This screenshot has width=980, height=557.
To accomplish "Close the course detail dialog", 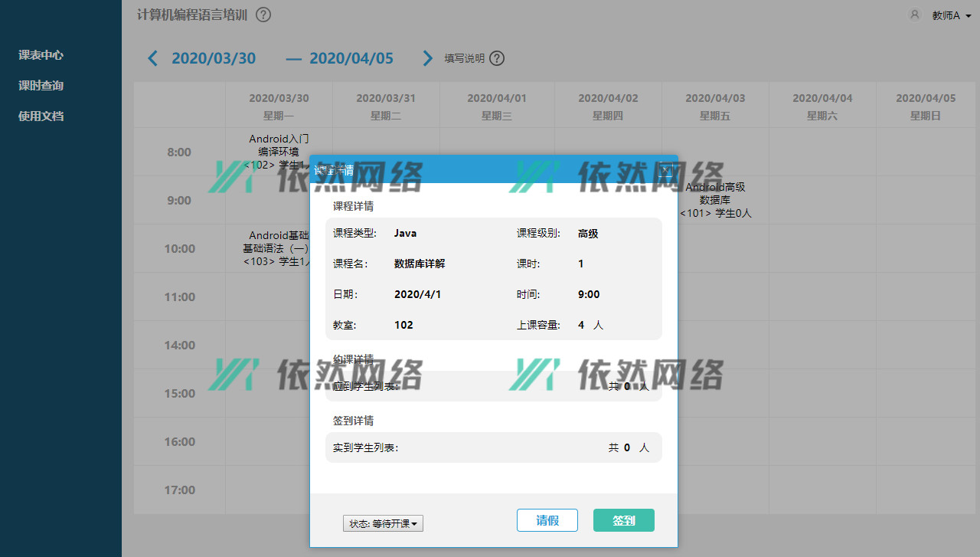I will pos(665,170).
